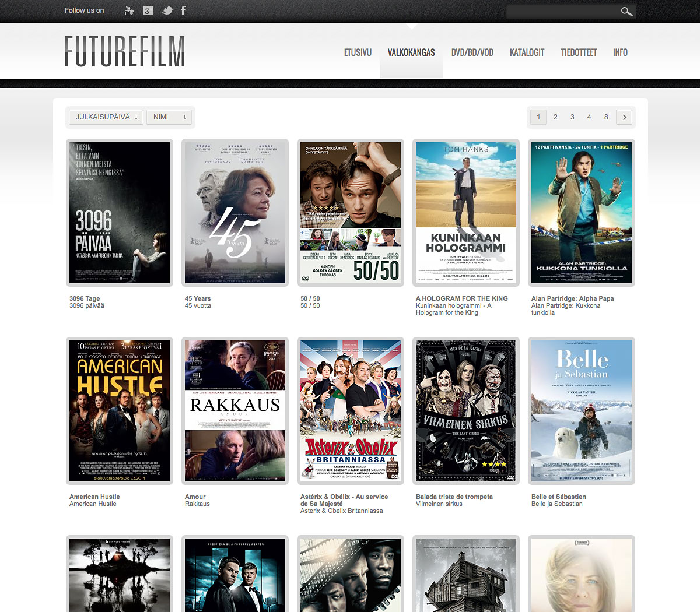Open the 50/50 movie poster
Viewport: 700px width, 612px height.
(351, 213)
